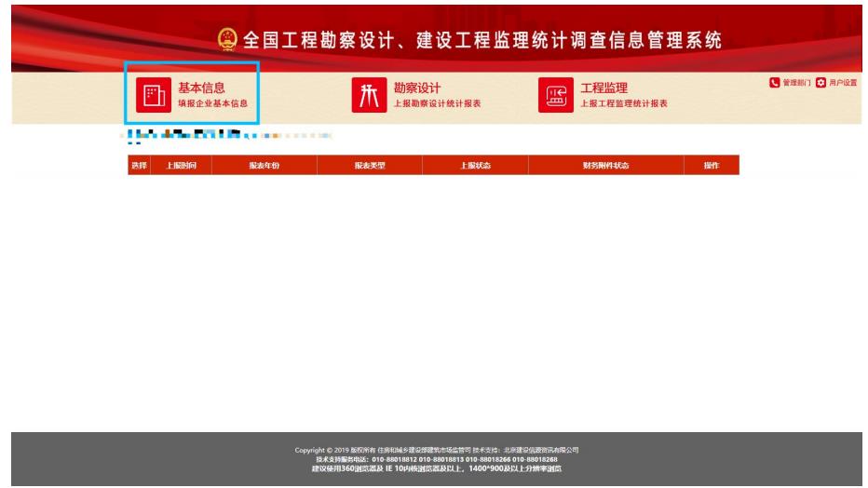
Task: Select the 勘察设计 menu title
Action: (x=417, y=88)
